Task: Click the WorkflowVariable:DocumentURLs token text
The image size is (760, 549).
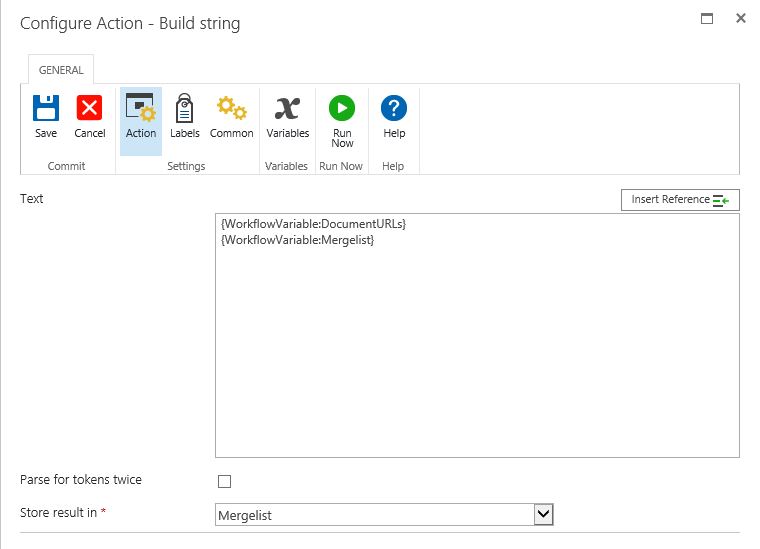Action: click(313, 224)
